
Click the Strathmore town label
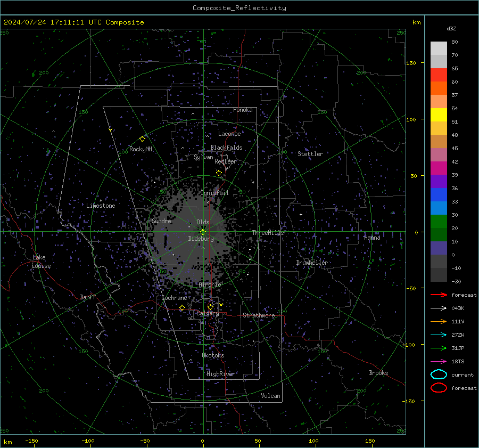pyautogui.click(x=259, y=315)
